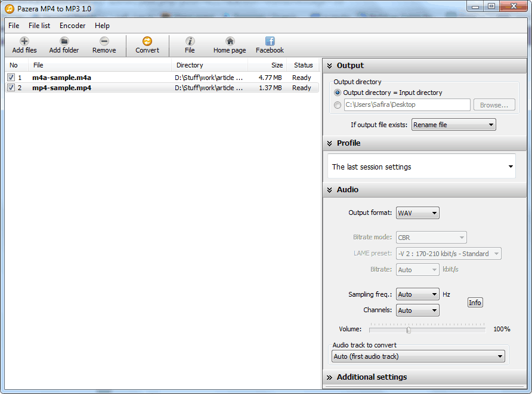Click the Add files toolbar icon
This screenshot has width=532, height=394.
[24, 41]
